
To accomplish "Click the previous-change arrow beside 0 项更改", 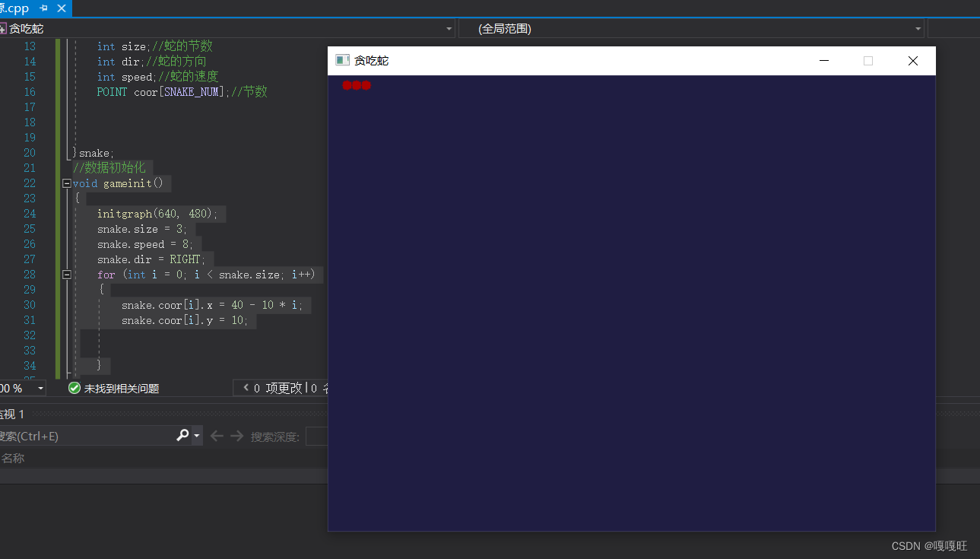I will coord(246,389).
